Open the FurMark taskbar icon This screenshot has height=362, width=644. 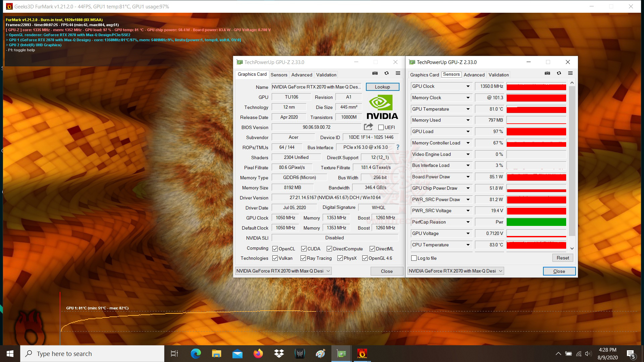[362, 354]
